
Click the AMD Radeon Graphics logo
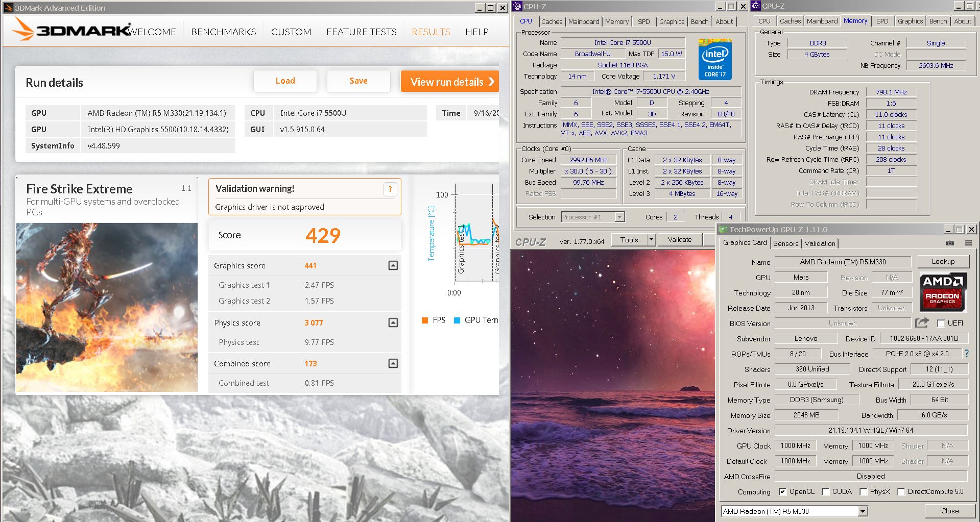pyautogui.click(x=942, y=292)
